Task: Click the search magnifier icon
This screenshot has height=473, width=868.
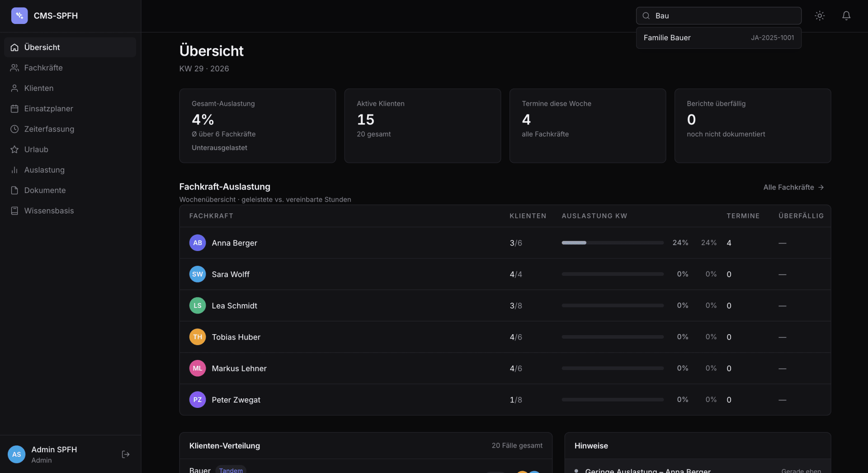Action: tap(646, 16)
